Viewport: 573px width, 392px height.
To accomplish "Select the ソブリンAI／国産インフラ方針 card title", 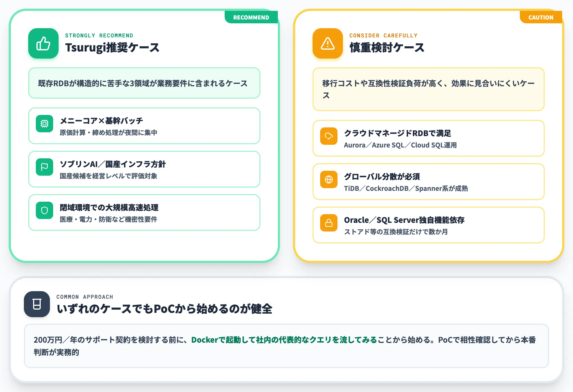I will (113, 164).
